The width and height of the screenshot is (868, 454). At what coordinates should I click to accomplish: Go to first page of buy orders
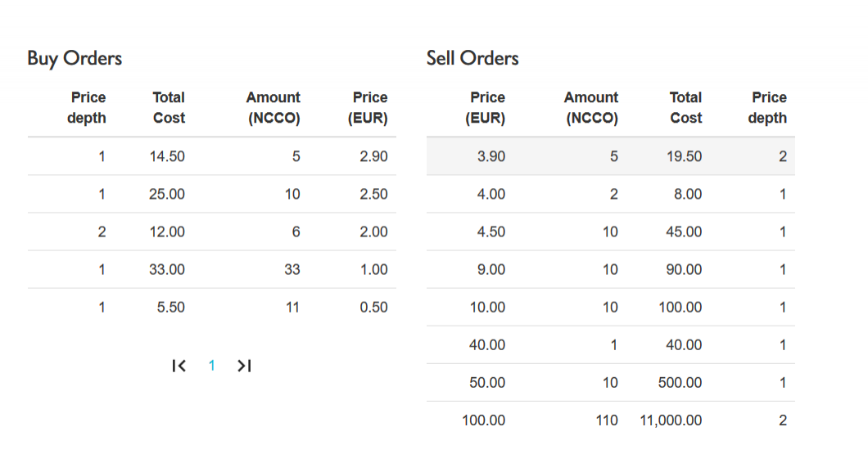(179, 366)
